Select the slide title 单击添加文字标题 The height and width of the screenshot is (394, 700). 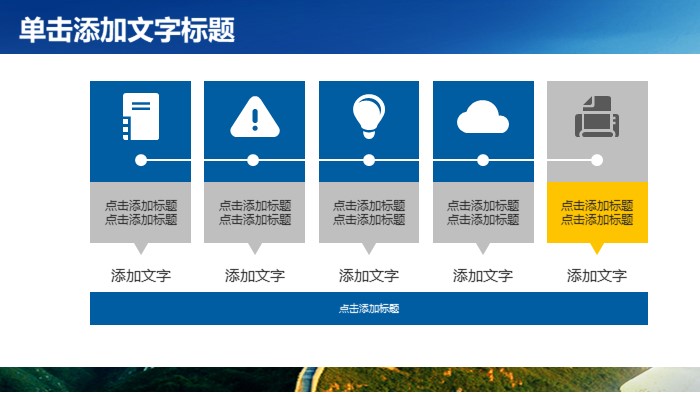pyautogui.click(x=127, y=30)
